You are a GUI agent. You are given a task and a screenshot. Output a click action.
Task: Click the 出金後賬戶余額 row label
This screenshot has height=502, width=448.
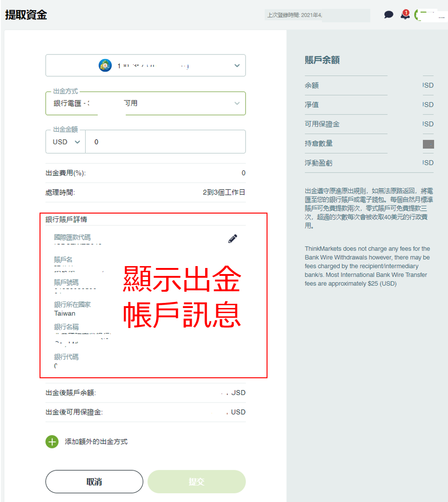coord(71,393)
